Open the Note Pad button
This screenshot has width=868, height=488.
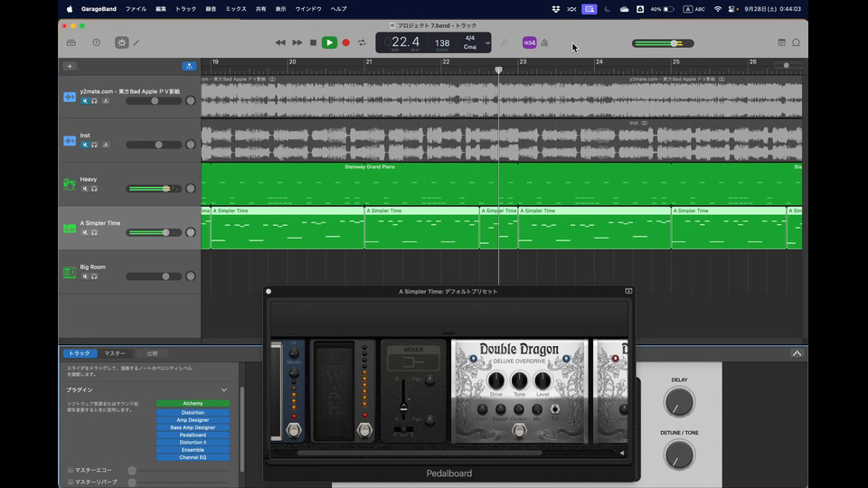coord(781,42)
